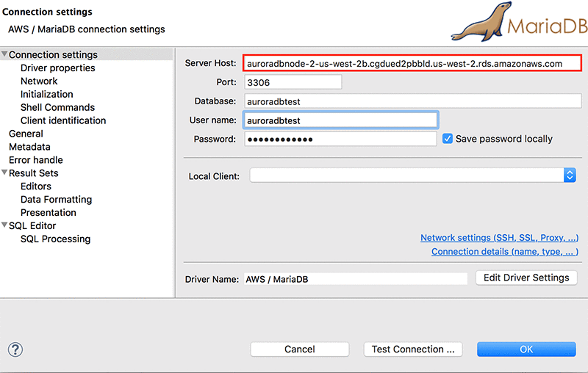Open the Presentation settings page

49,212
